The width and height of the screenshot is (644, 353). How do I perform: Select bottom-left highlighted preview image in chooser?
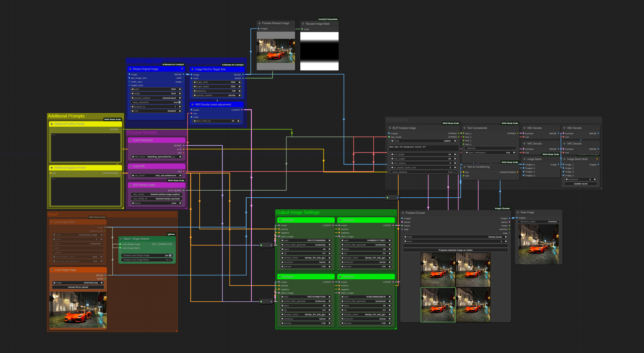click(x=438, y=305)
